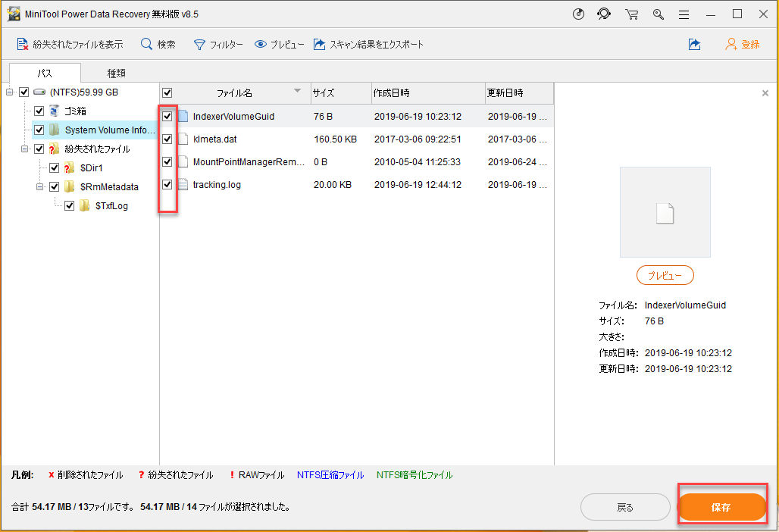Click the orange プレビュー button in preview pane
The image size is (779, 532).
(x=665, y=275)
